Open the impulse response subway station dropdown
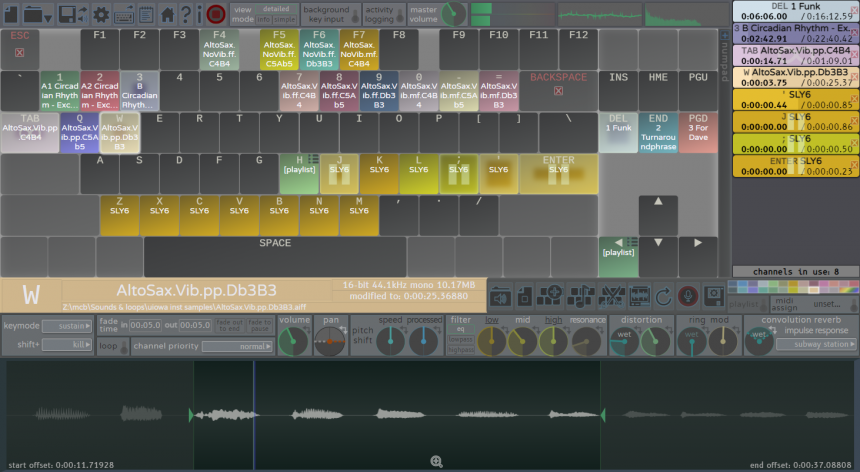 click(816, 344)
